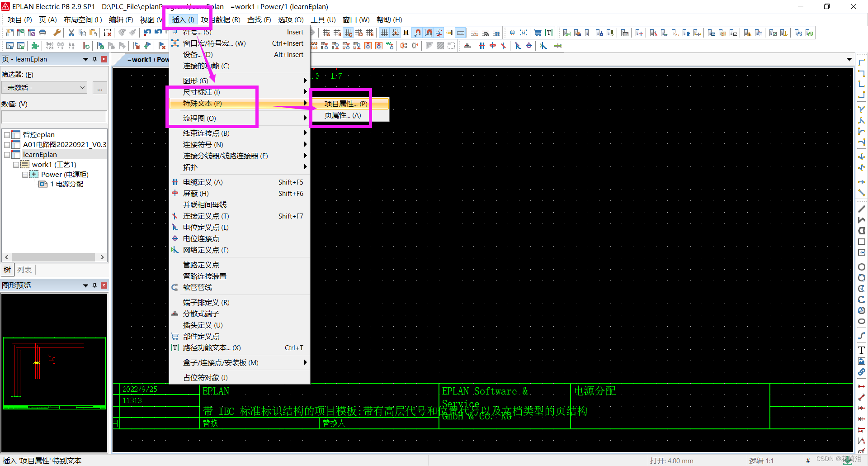This screenshot has width=868, height=466.
Task: Open the 帮助 (H) menu
Action: coord(389,19)
